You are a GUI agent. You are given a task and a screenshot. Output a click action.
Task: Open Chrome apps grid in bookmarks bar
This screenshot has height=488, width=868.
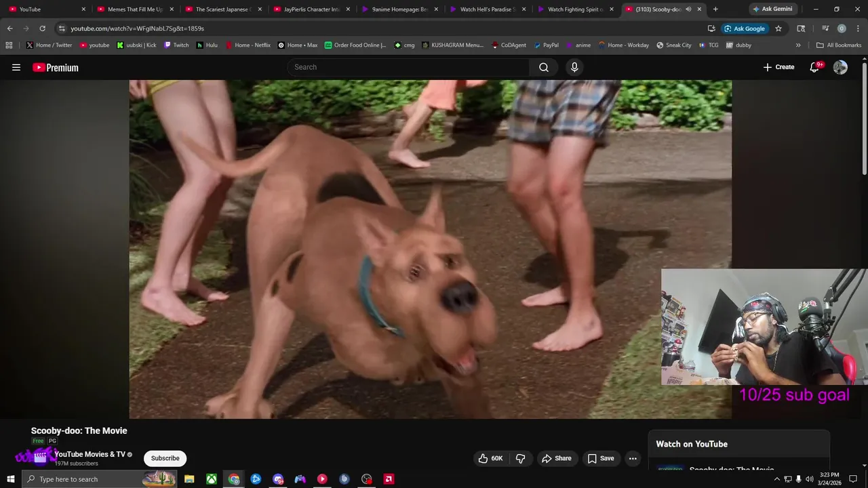(9, 45)
